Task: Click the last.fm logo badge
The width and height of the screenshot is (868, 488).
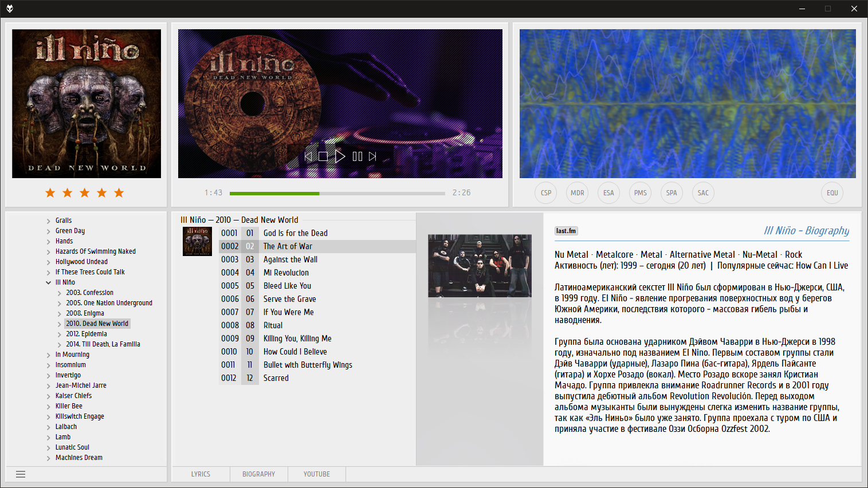Action: (x=566, y=231)
